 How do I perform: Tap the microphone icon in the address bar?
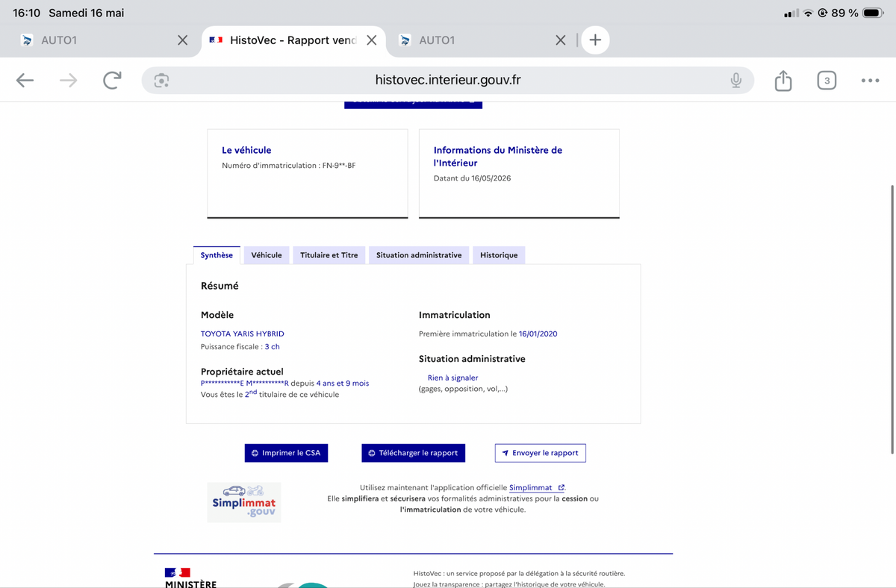[735, 81]
